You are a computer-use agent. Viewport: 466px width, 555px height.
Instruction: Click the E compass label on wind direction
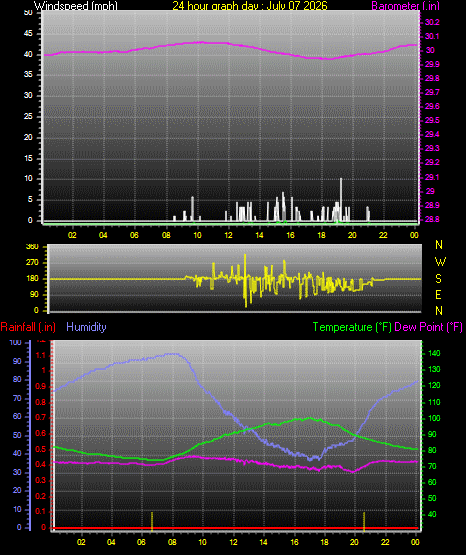point(438,294)
